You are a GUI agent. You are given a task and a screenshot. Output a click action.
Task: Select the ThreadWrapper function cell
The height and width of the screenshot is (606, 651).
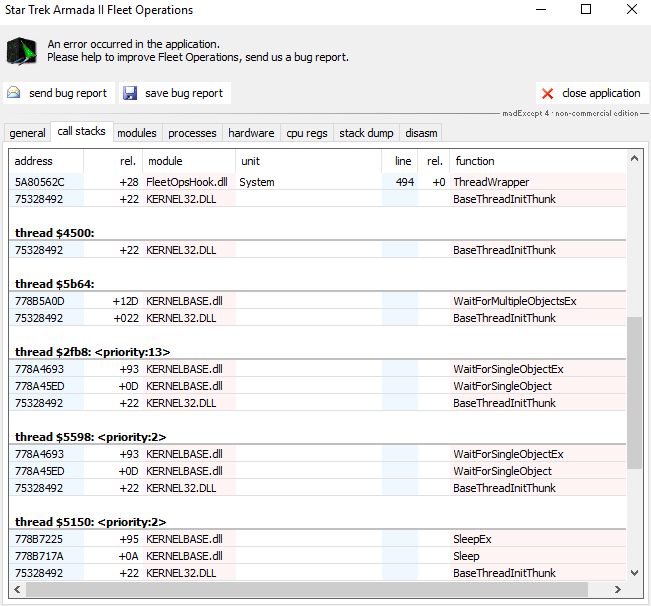[x=538, y=182]
